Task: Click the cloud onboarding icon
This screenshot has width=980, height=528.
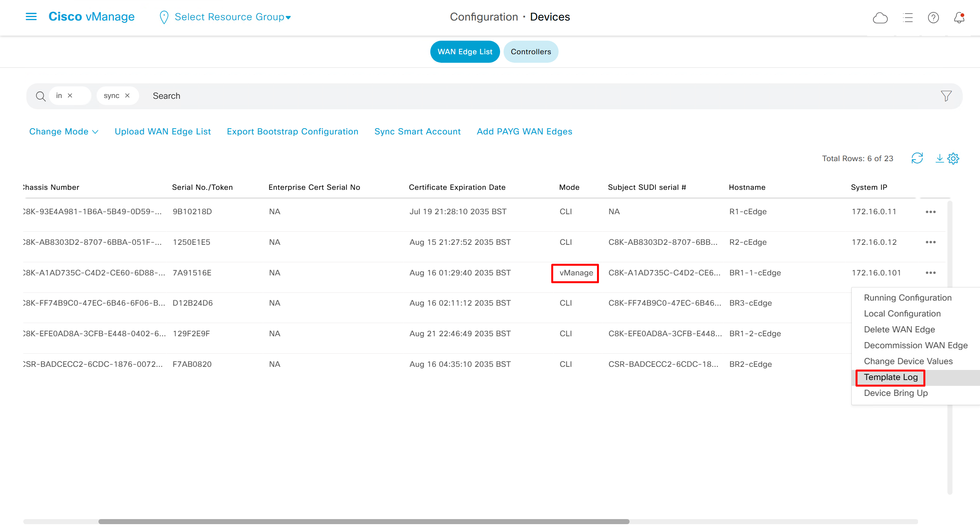Action: point(880,18)
